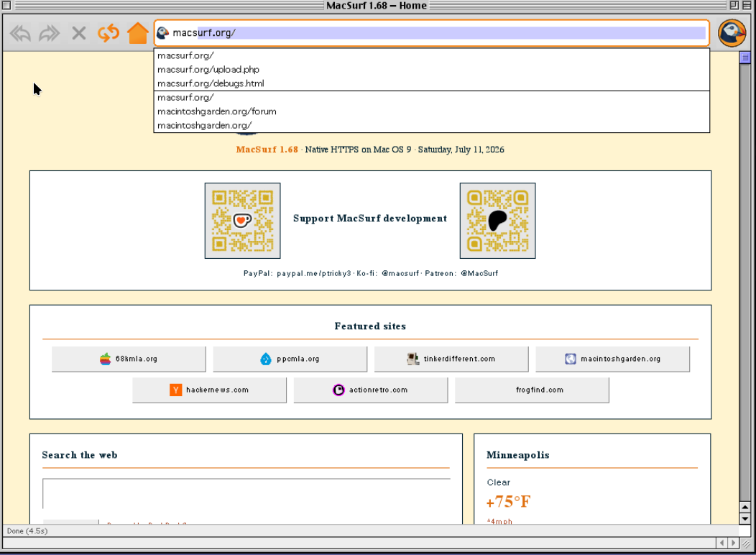Click the Search the web heading

pos(80,455)
